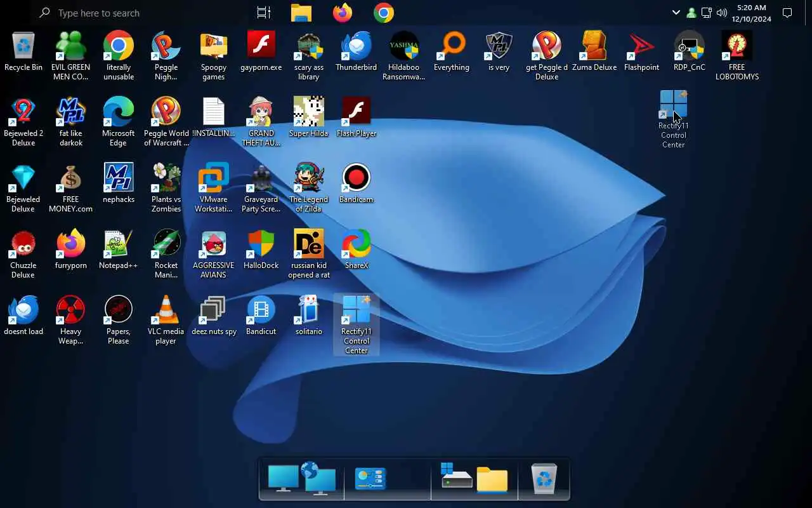
Task: Open the nephacks shortcut
Action: [x=119, y=184]
